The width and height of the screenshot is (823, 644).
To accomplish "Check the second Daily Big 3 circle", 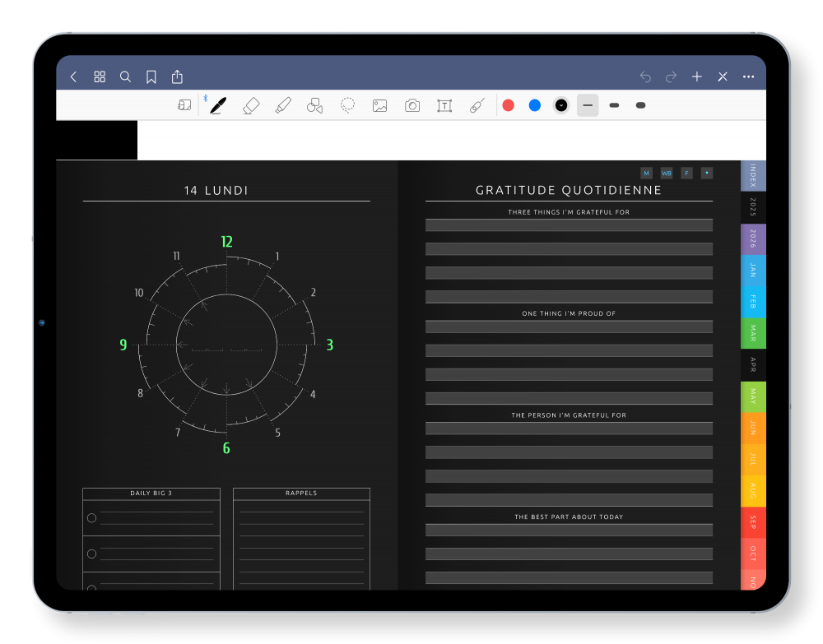I will 92,554.
